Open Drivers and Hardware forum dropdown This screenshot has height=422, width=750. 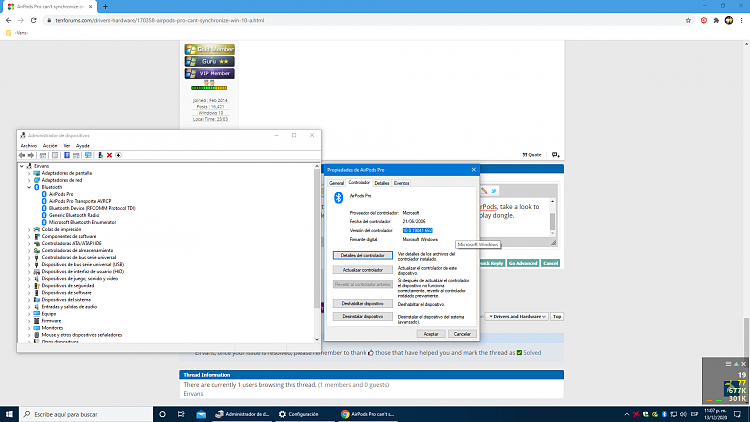(x=517, y=317)
